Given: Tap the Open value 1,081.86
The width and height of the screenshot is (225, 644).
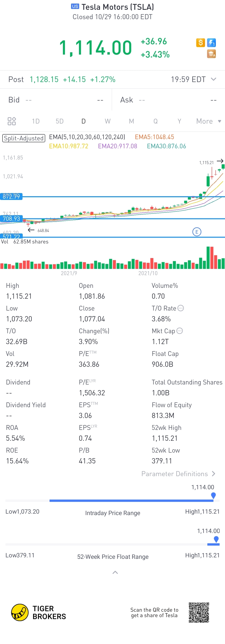Looking at the screenshot, I should 92,296.
